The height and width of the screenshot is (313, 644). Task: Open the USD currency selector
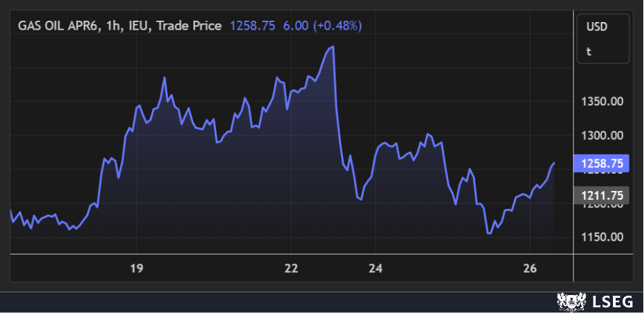[x=596, y=27]
